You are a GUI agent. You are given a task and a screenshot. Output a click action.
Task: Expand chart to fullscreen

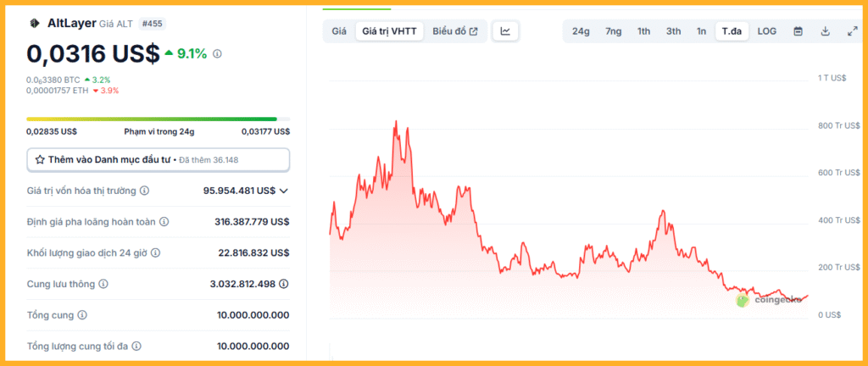coord(853,31)
